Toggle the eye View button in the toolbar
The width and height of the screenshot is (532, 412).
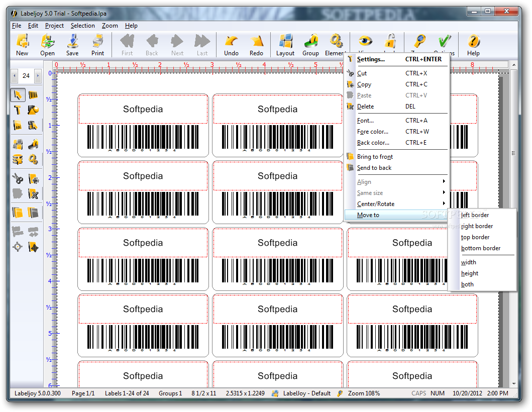point(365,41)
